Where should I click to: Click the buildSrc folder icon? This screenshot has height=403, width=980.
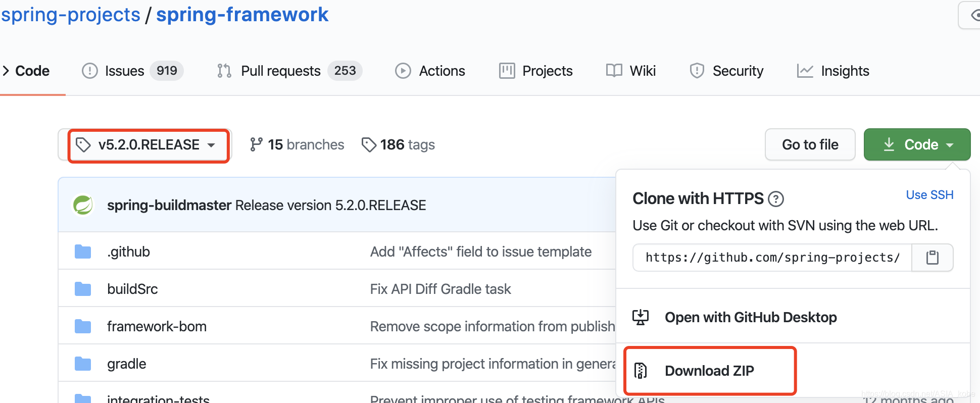click(83, 289)
